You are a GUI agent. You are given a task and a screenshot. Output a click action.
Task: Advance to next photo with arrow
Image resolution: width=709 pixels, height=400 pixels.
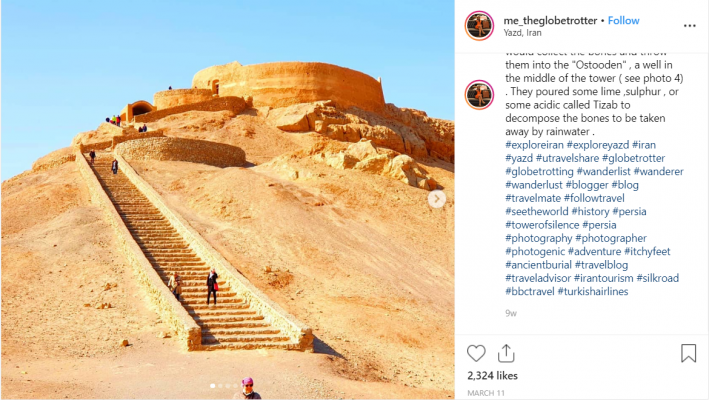coord(437,199)
